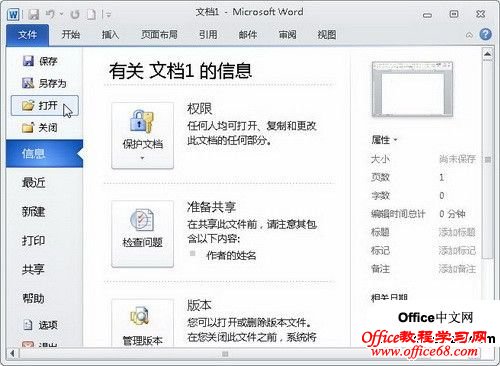Open the 保护文档 (Protect Document) dropdown button
Viewport: 500px width, 366px height.
click(143, 135)
